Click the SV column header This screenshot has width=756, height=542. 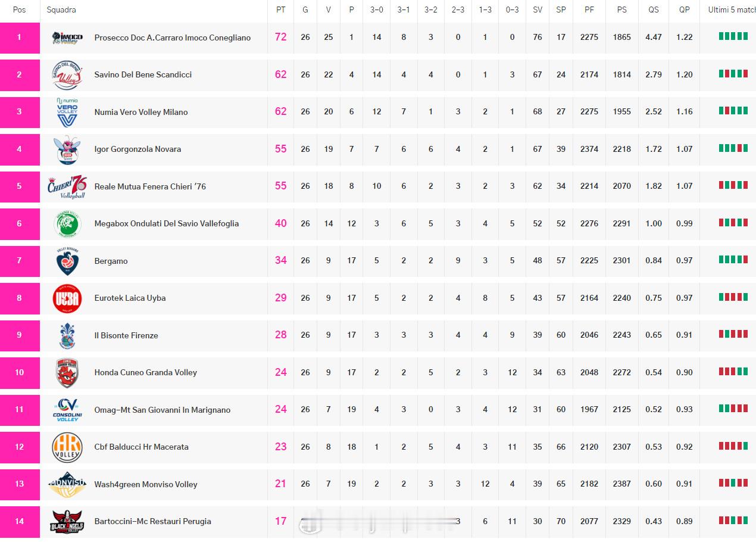(x=538, y=10)
